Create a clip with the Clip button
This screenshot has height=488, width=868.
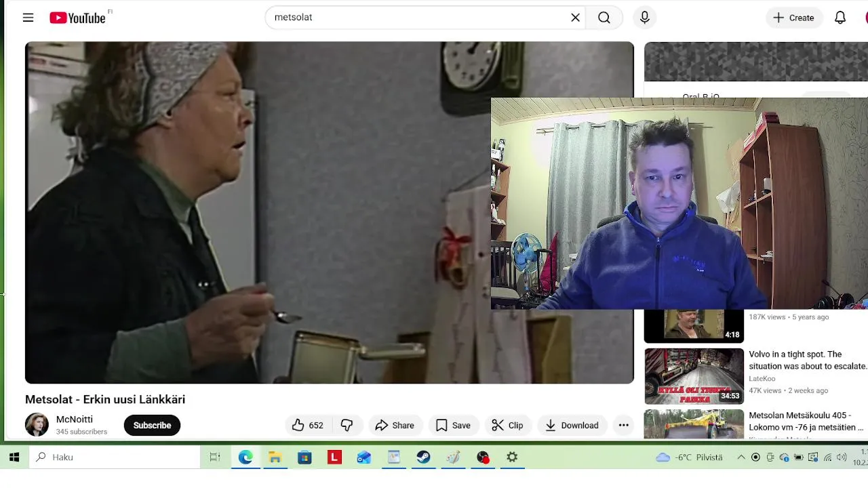[x=507, y=425]
